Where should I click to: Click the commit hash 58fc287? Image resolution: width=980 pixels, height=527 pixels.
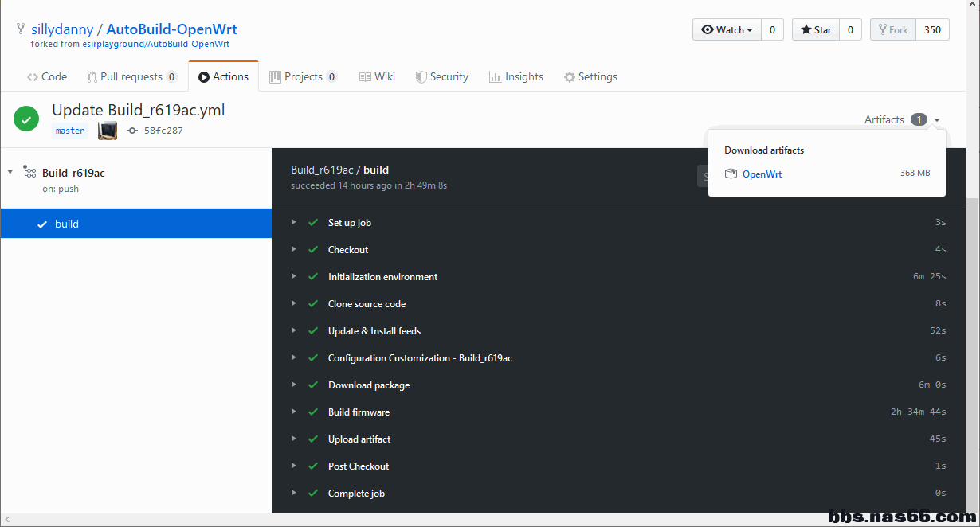[x=163, y=131]
